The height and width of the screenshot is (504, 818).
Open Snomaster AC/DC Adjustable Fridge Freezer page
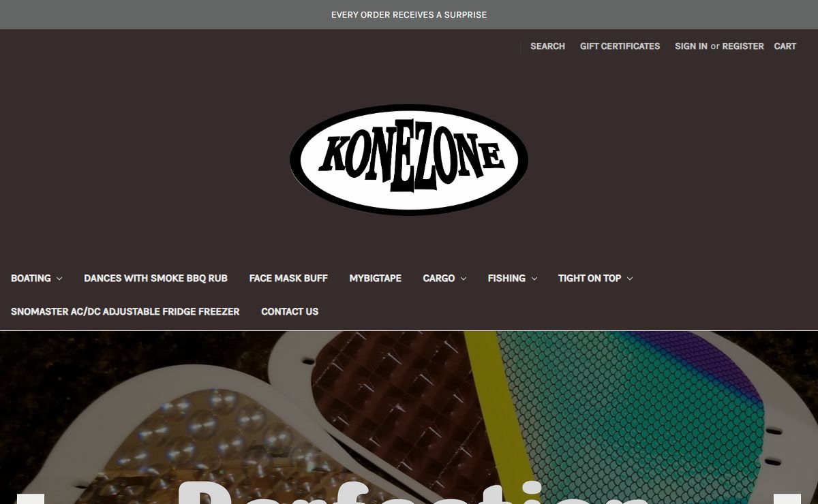[x=125, y=312]
